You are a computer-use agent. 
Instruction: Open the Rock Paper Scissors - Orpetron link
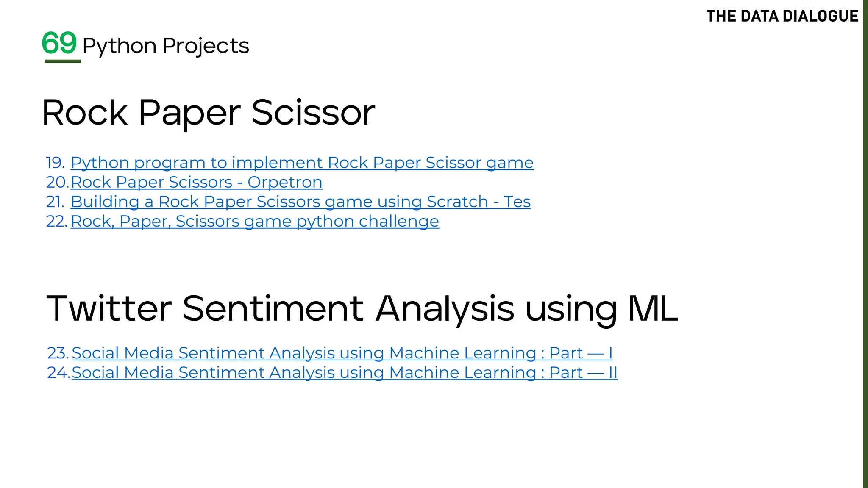pos(196,182)
